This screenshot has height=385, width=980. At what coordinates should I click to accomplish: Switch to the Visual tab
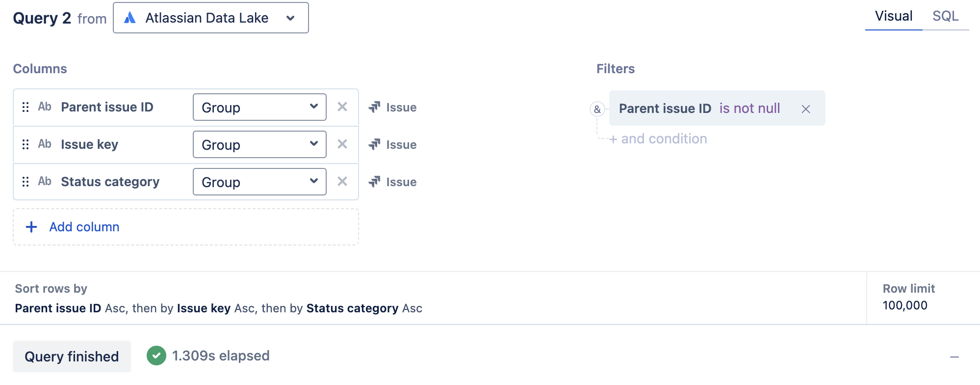pyautogui.click(x=893, y=16)
